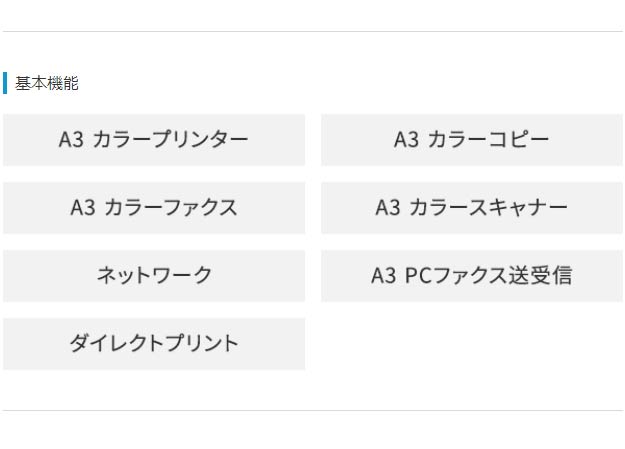Choose the color printer function label
The width and height of the screenshot is (625, 449).
click(170, 140)
